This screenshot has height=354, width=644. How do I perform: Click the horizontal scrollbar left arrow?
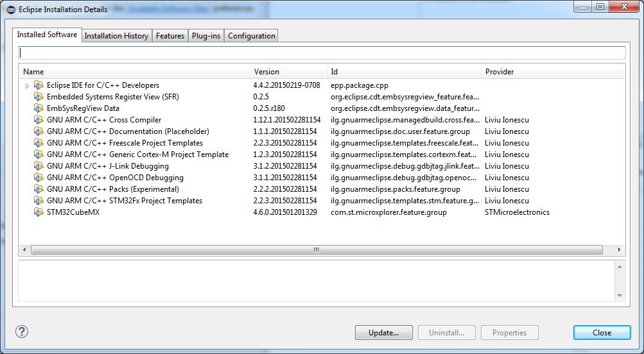click(24, 249)
